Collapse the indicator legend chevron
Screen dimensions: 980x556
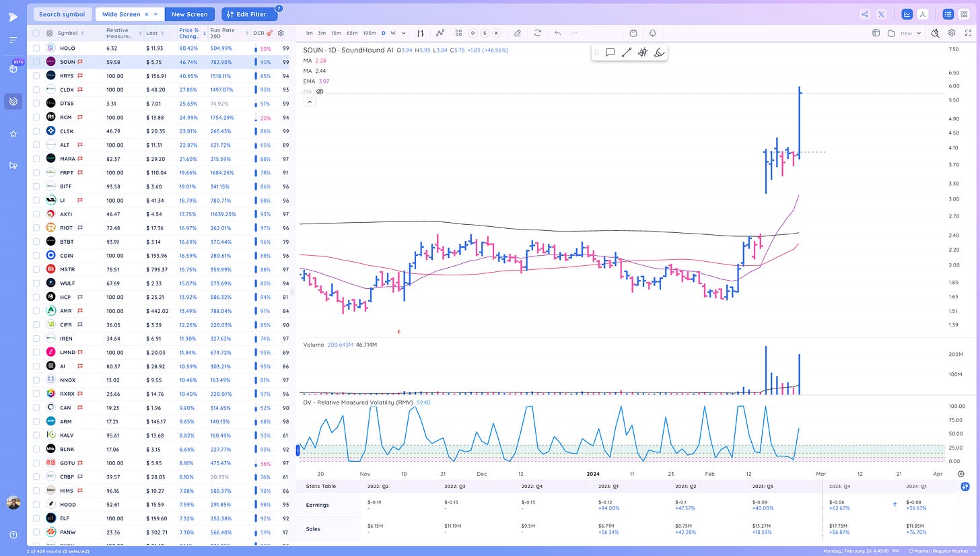pyautogui.click(x=309, y=102)
